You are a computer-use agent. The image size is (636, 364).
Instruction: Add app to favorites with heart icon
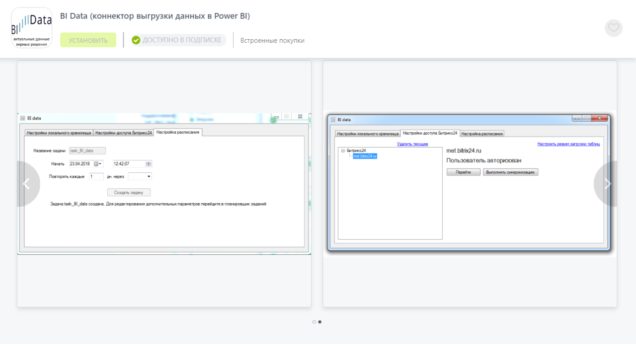tap(613, 28)
